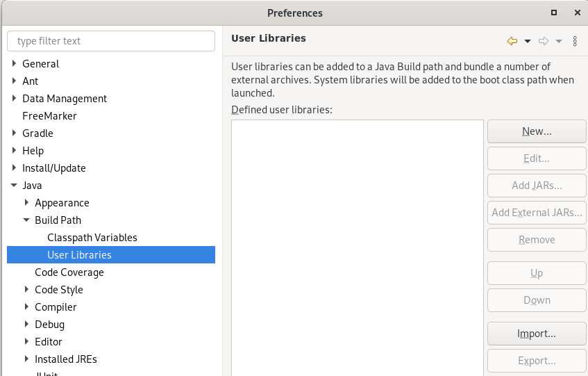Collapse the Build Path node
Image resolution: width=588 pixels, height=376 pixels.
coord(27,220)
